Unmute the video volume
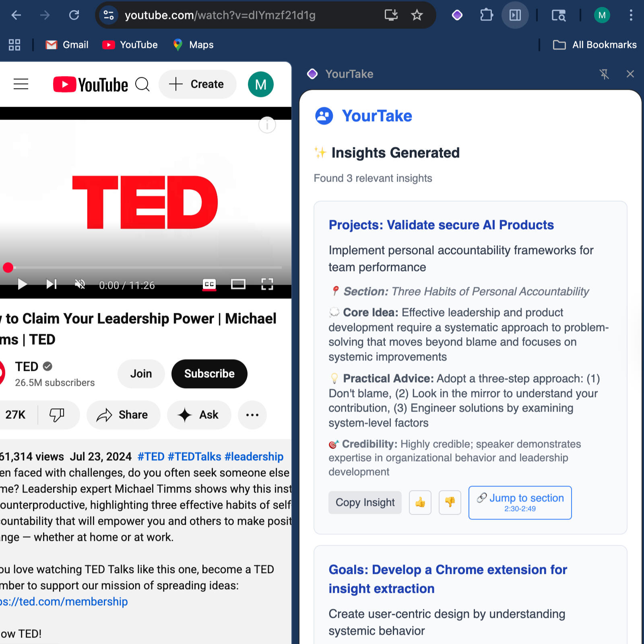This screenshot has height=644, width=644. [x=80, y=285]
